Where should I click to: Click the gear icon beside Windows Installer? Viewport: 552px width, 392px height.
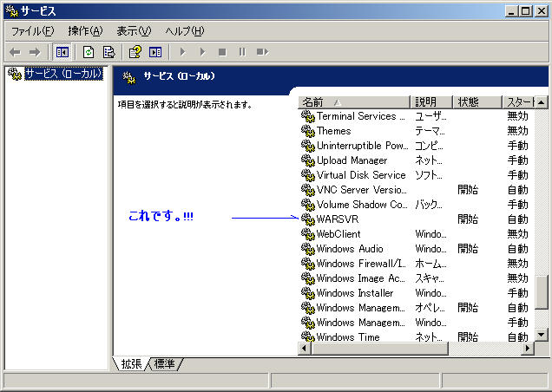pyautogui.click(x=308, y=293)
